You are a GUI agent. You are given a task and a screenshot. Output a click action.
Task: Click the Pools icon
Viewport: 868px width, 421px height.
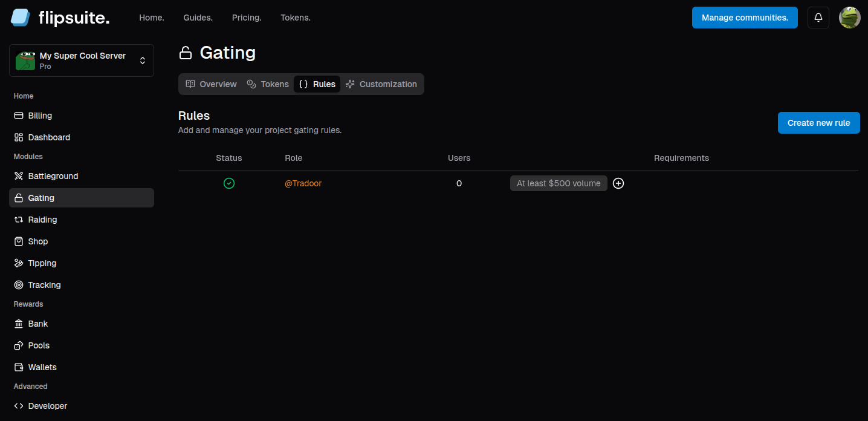[19, 345]
